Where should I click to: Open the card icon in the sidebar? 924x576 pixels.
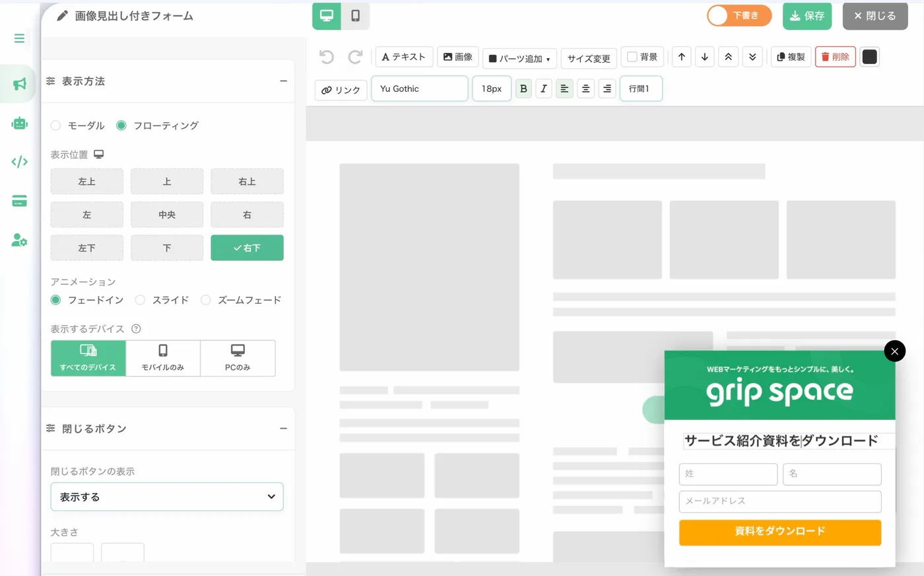click(19, 201)
